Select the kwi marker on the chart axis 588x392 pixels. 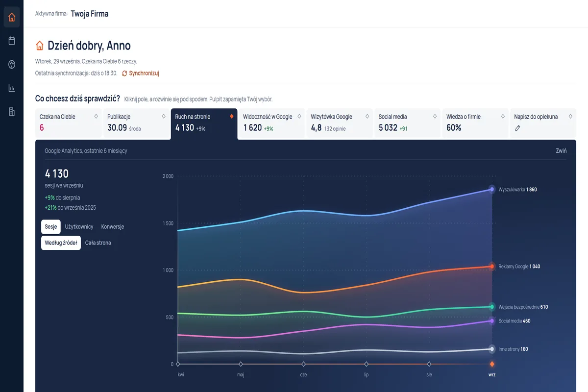pyautogui.click(x=178, y=364)
